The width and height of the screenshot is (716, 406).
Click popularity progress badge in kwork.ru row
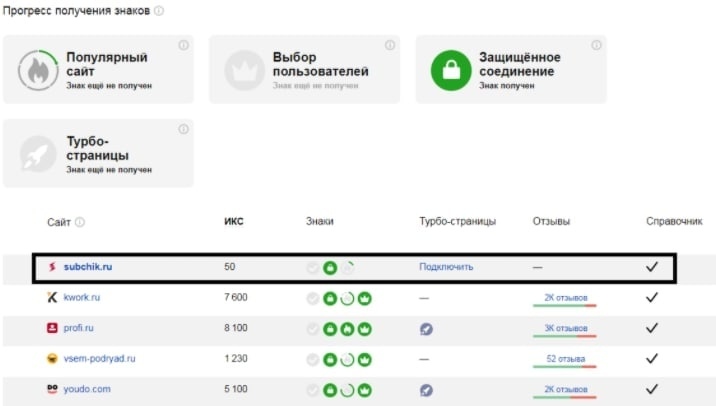coord(347,299)
